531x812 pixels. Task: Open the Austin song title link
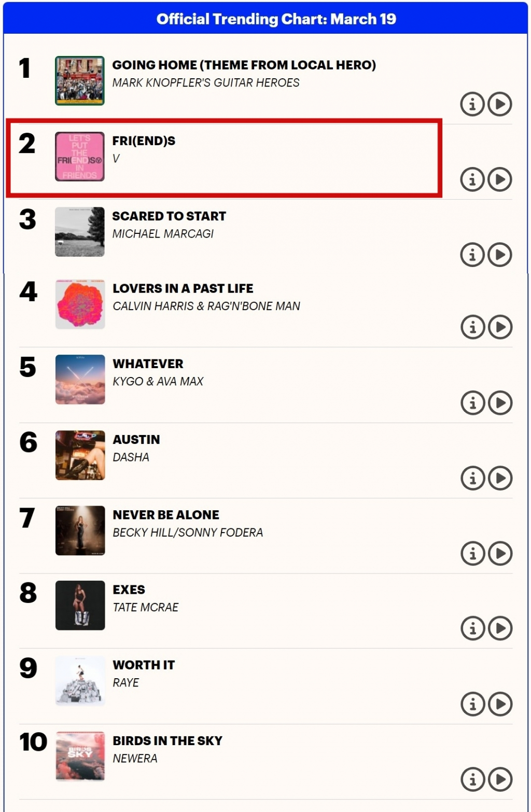point(136,440)
